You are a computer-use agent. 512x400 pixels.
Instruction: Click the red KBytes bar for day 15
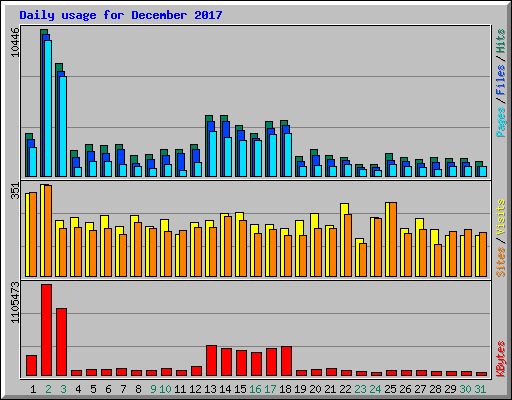[241, 363]
